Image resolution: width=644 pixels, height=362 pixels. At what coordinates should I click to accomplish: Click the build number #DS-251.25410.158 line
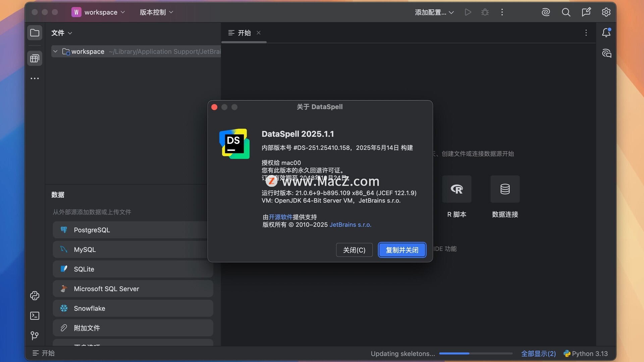coord(337,148)
